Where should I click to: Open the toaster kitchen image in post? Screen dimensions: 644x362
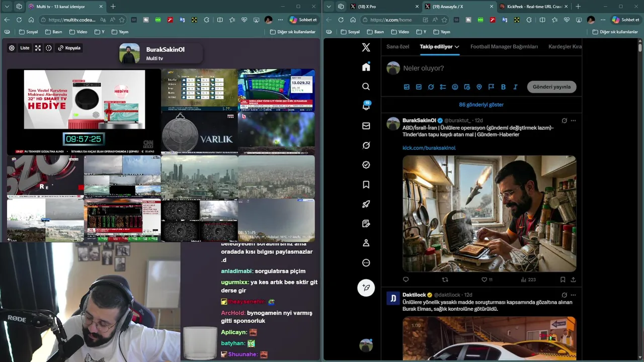489,214
